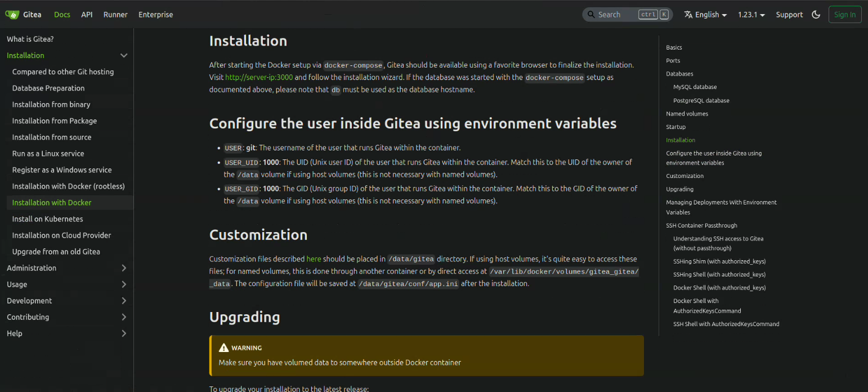
Task: Jump to Databases in table of contents
Action: pyautogui.click(x=679, y=74)
